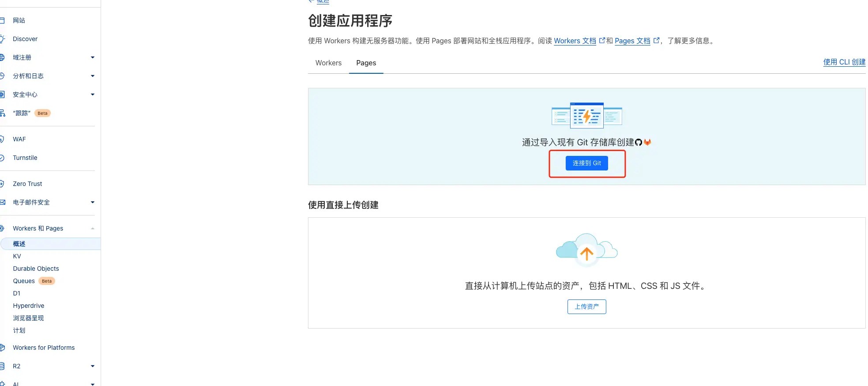The height and width of the screenshot is (386, 868).
Task: Click the 跟踪 network icon
Action: point(2,113)
